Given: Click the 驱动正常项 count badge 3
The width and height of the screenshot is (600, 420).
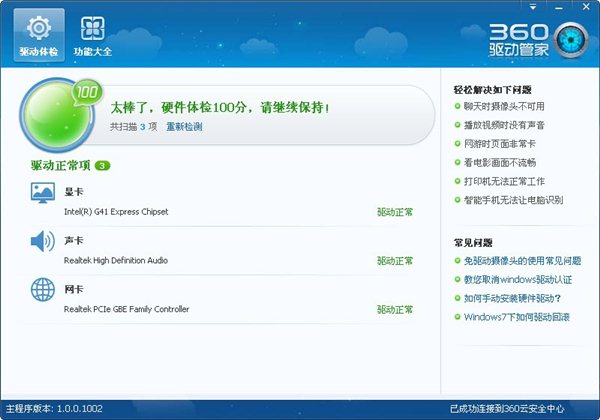Looking at the screenshot, I should 102,166.
